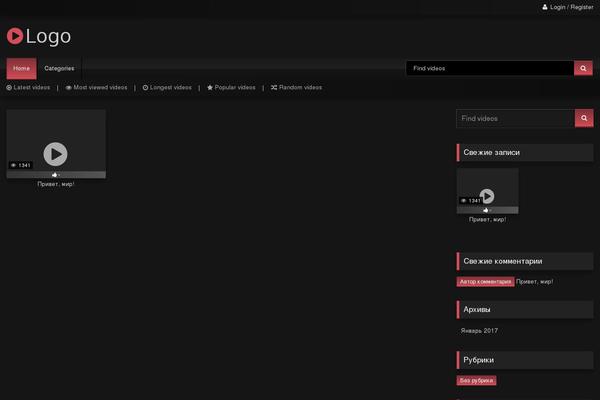Click the Рубрики widget heading
This screenshot has height=400, width=600.
point(525,360)
